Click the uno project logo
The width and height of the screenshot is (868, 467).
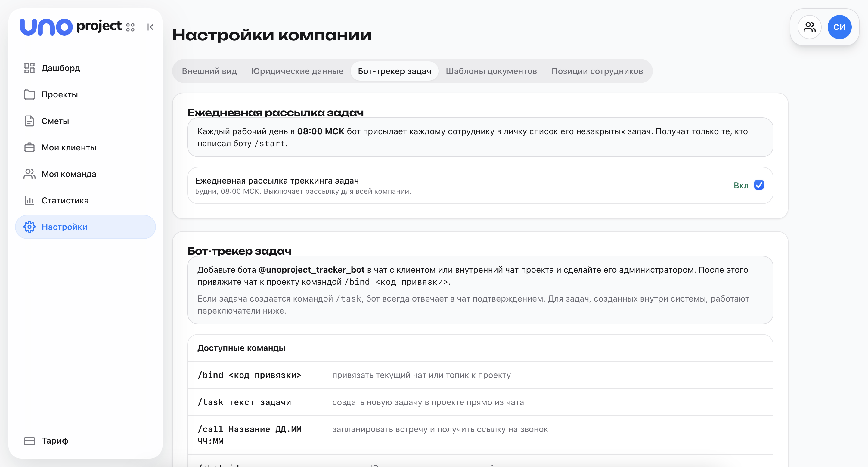pos(71,26)
